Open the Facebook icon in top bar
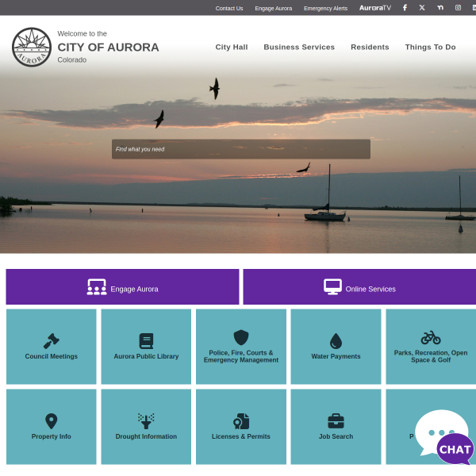Image resolution: width=476 pixels, height=476 pixels. click(405, 8)
